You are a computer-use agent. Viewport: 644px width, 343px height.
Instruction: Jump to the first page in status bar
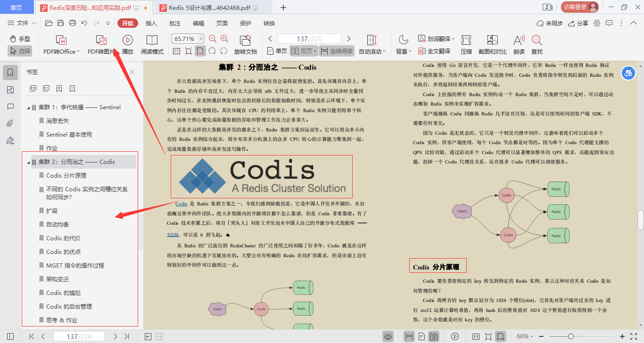tap(32, 336)
